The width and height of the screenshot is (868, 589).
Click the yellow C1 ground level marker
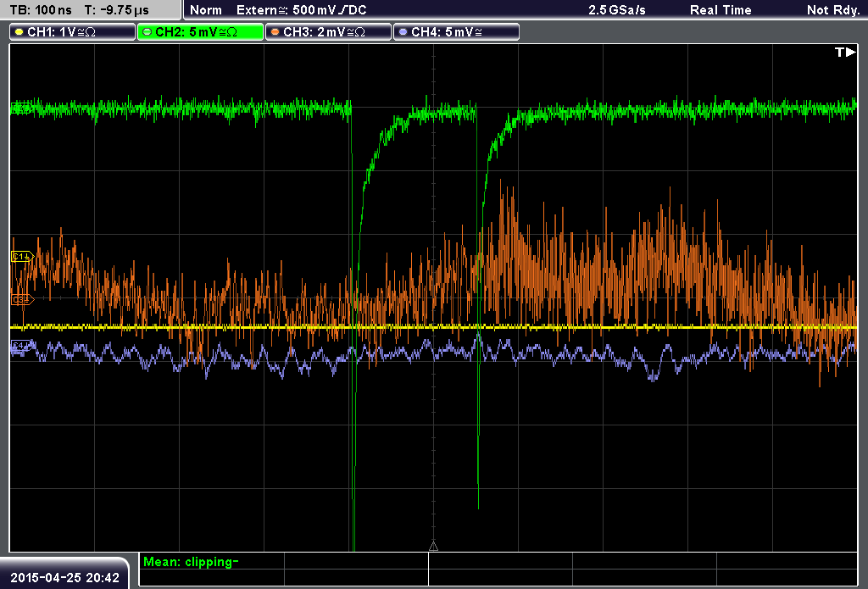[x=23, y=256]
